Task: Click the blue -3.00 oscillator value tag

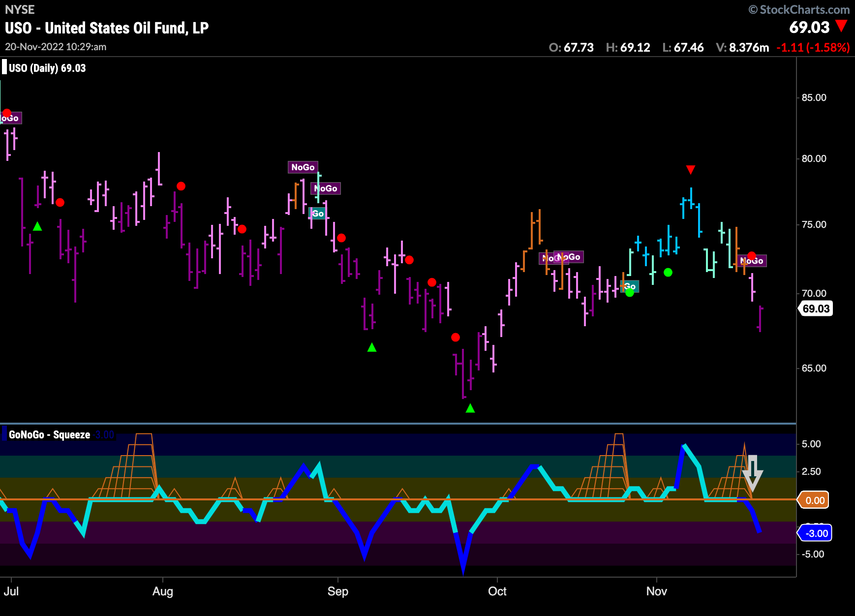Action: (x=815, y=533)
